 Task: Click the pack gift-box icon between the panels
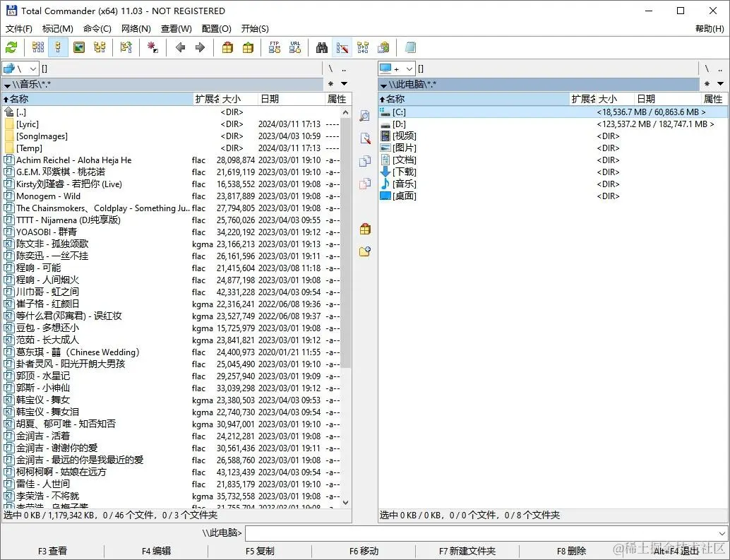(365, 229)
